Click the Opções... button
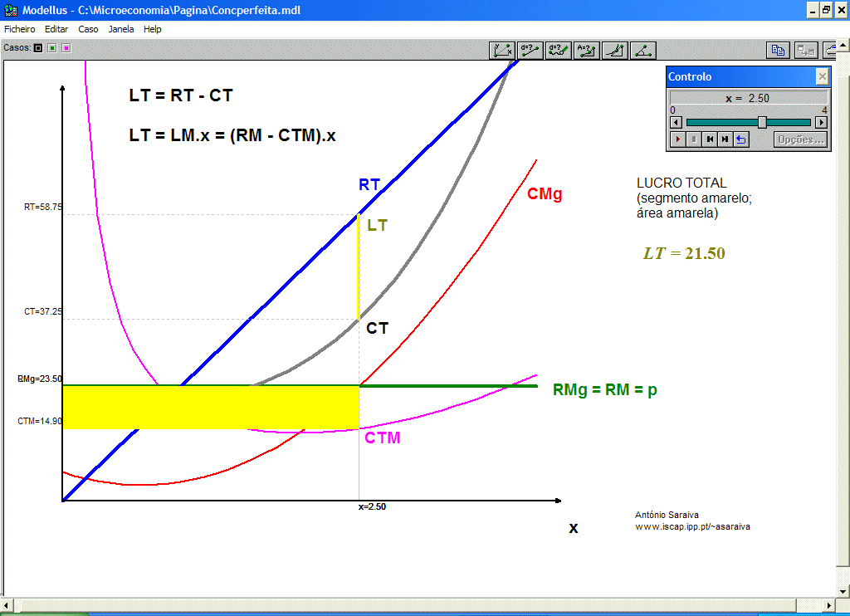The width and height of the screenshot is (850, 616). point(801,139)
